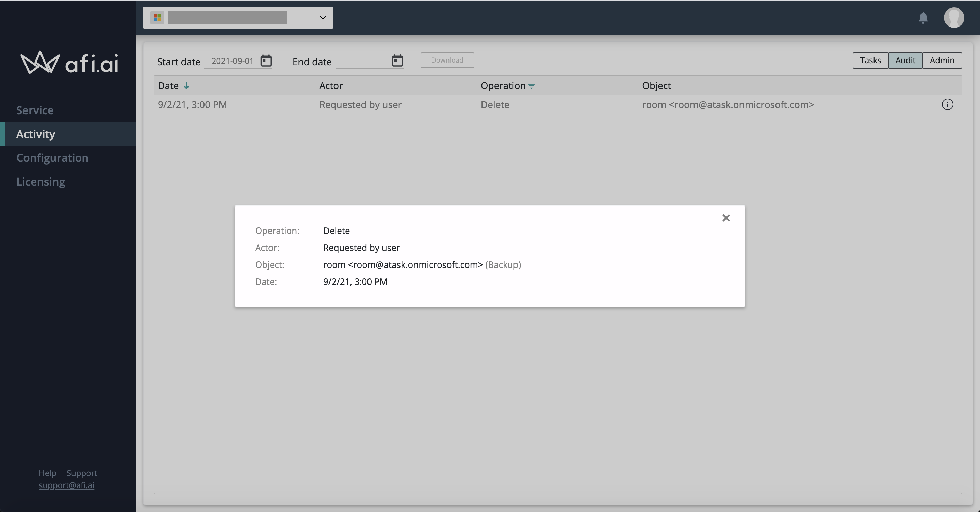Screen dimensions: 980x512
Task: Open the user profile avatar
Action: (x=954, y=17)
